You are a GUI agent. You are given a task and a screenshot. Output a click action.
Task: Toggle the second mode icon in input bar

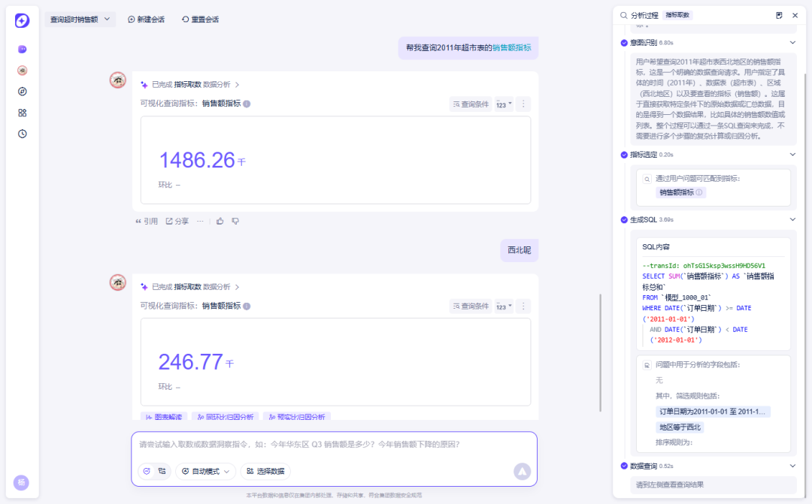162,472
